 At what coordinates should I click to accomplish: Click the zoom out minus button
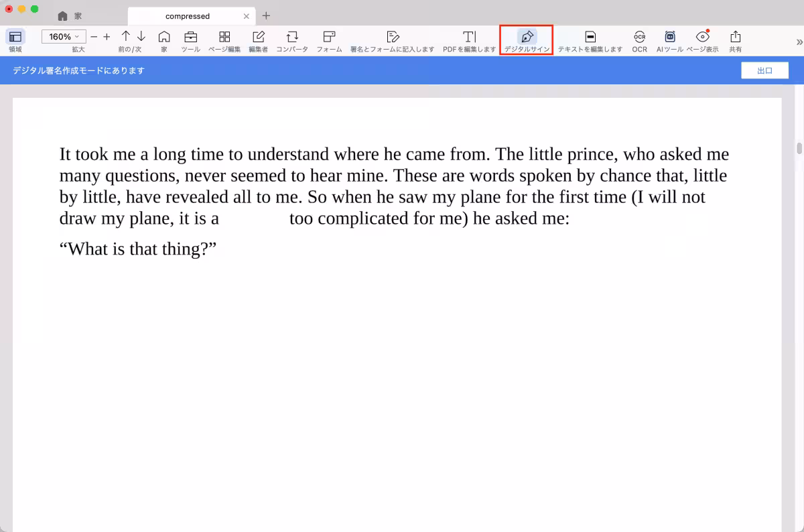point(94,37)
